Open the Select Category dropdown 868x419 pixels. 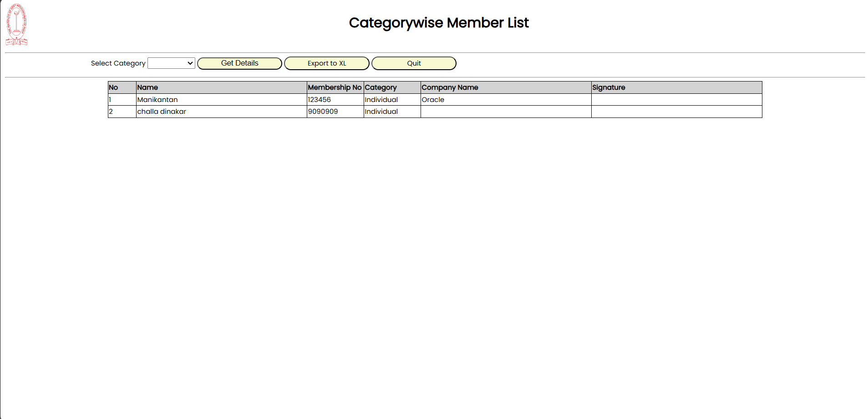(171, 63)
